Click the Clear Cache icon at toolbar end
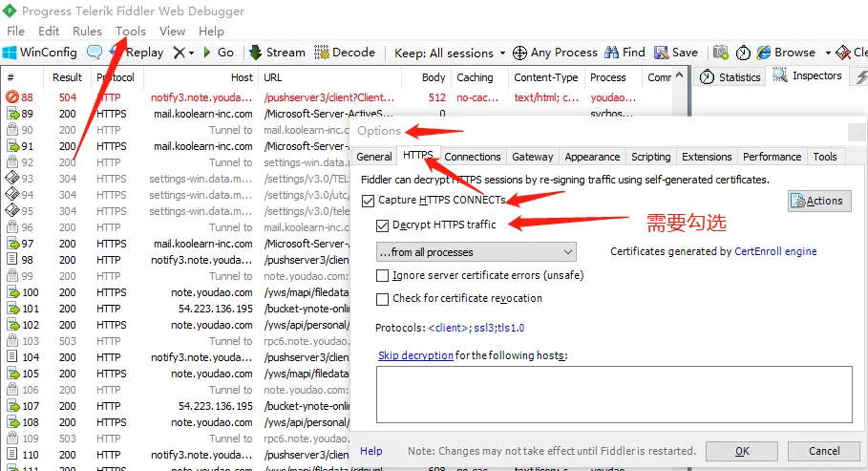This screenshot has height=471, width=868. click(843, 53)
